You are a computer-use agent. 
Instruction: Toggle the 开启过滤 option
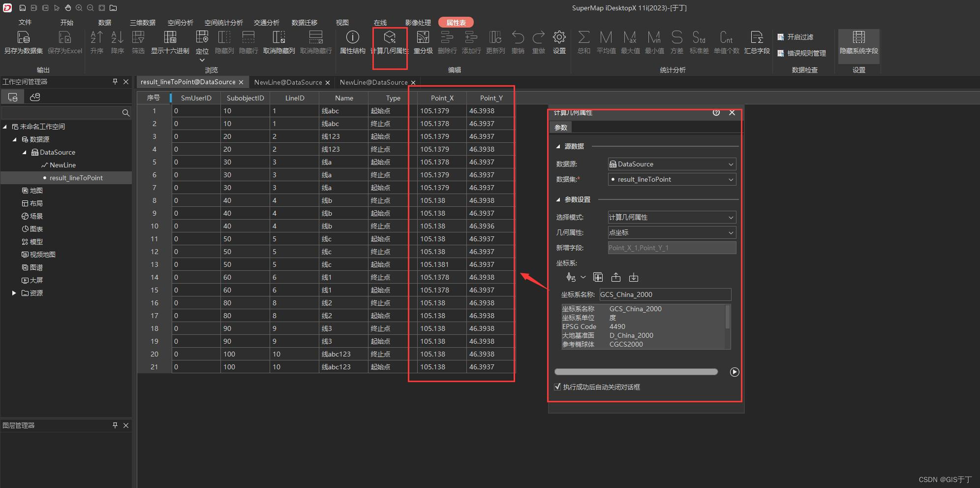(796, 37)
